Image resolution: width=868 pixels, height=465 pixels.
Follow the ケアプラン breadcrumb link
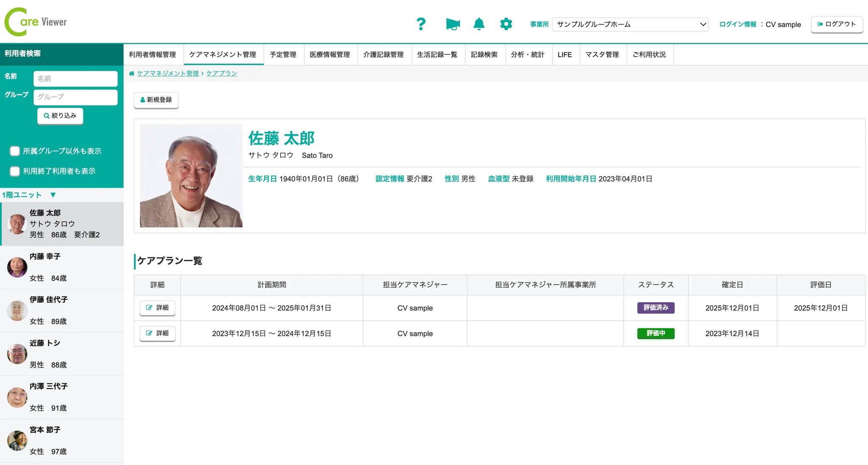point(222,73)
